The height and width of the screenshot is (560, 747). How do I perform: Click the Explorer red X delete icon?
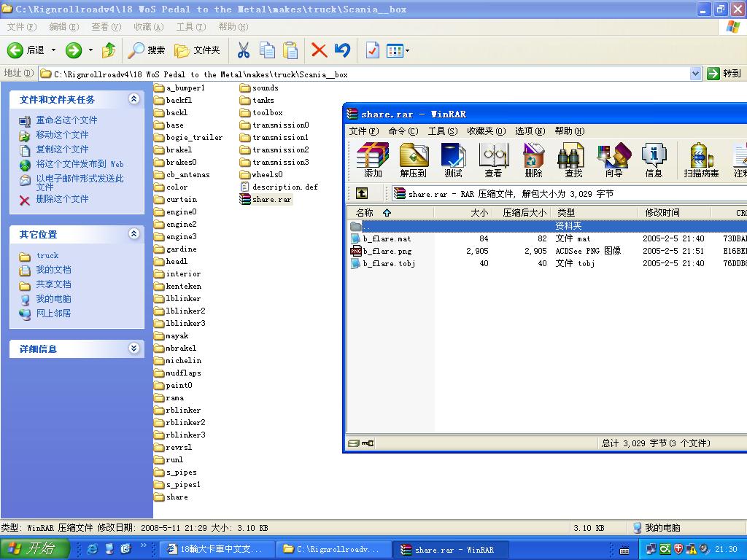[x=319, y=50]
